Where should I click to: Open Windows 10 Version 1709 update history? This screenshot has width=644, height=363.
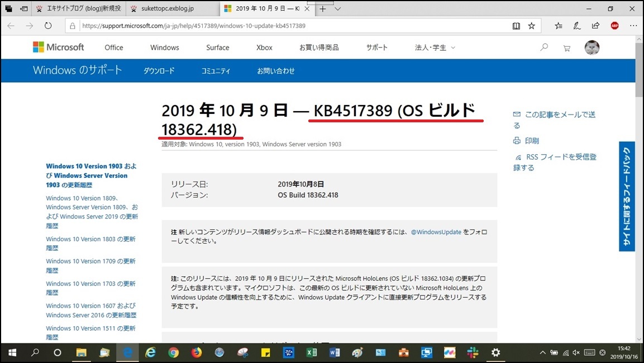[x=91, y=266]
